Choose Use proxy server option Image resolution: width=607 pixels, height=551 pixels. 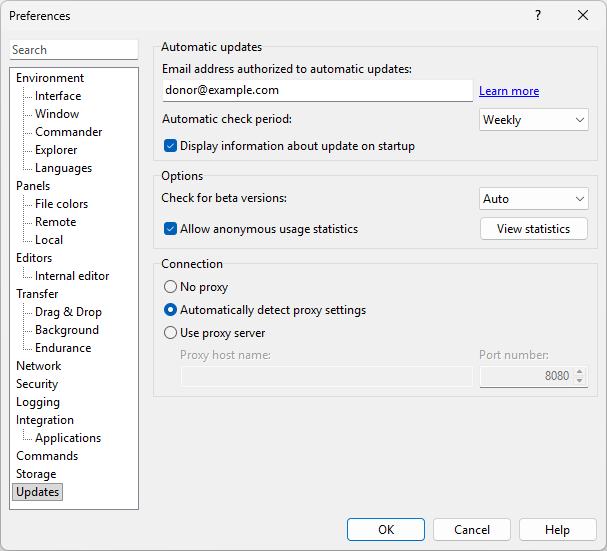coord(171,333)
